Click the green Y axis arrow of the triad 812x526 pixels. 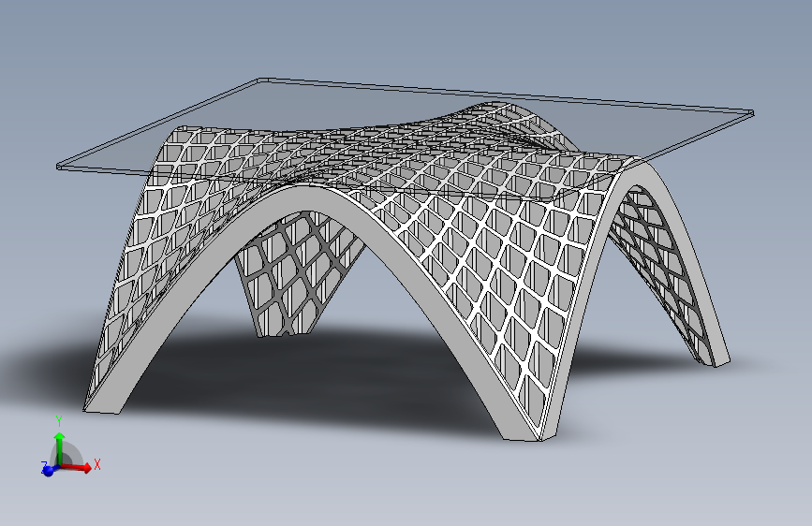click(60, 448)
